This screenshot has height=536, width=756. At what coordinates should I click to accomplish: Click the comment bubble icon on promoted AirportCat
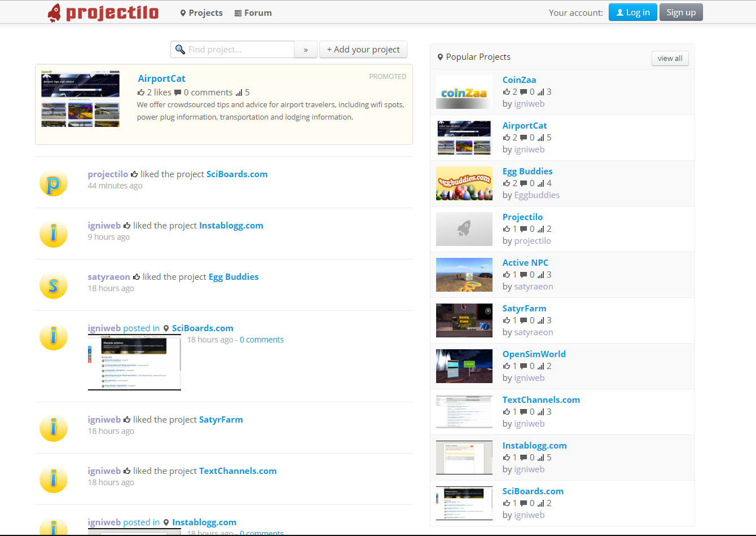click(178, 93)
